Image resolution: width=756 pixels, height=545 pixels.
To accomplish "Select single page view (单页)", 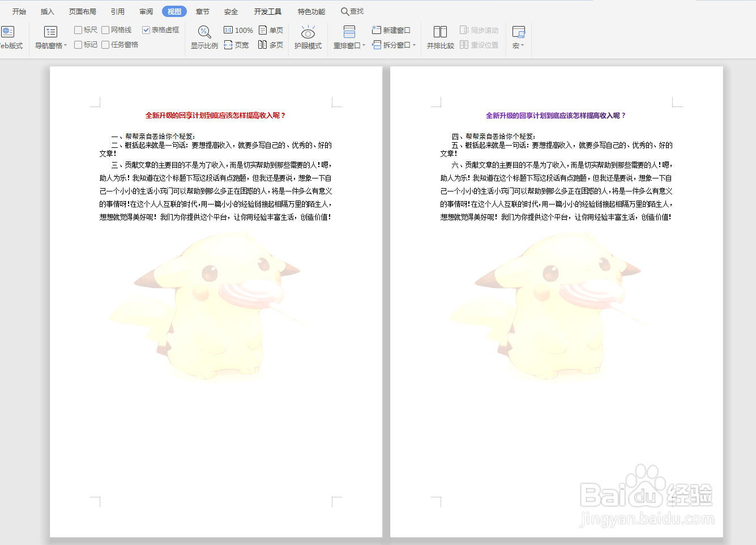I will click(271, 30).
